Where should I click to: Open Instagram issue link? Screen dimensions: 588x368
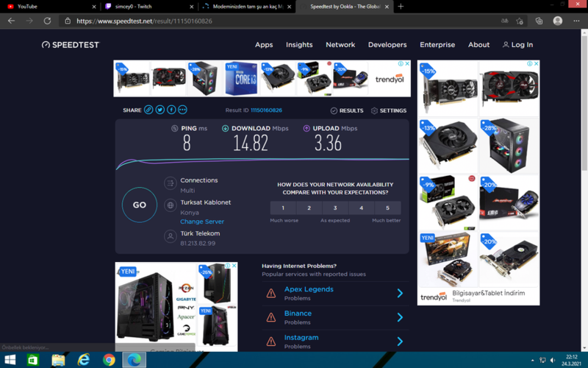[301, 337]
